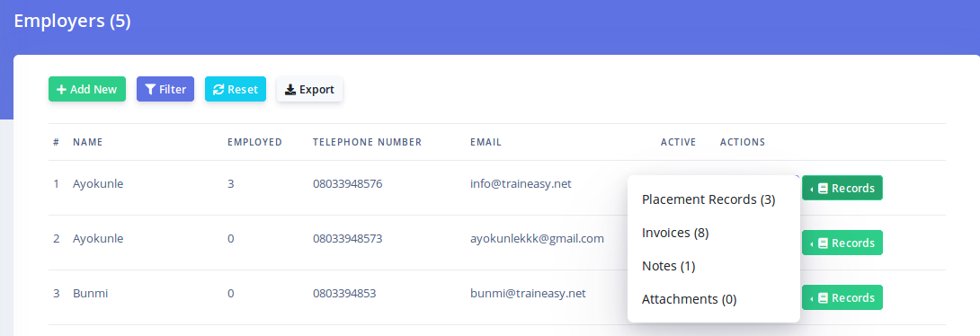Click the Add New button
The image size is (980, 336).
pyautogui.click(x=87, y=89)
